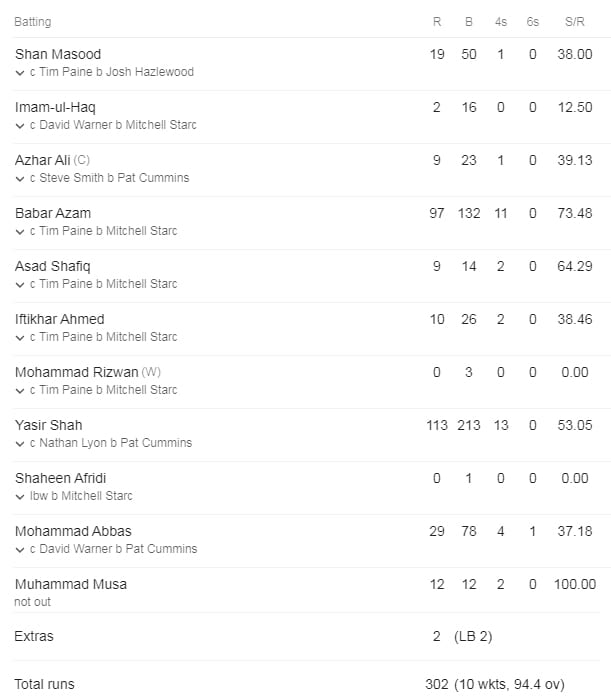Screen dimensions: 611x698
Task: Expand Mohammad Abbas dismissal chevron
Action: point(20,549)
